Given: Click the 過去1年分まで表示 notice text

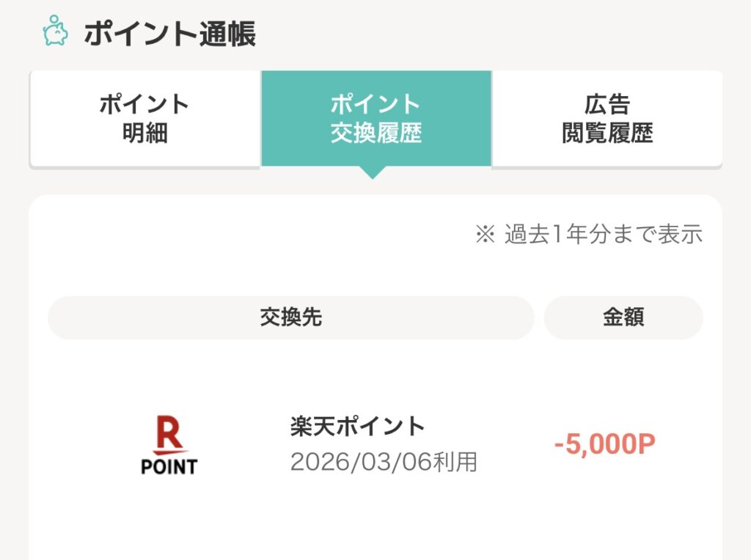Looking at the screenshot, I should (603, 235).
